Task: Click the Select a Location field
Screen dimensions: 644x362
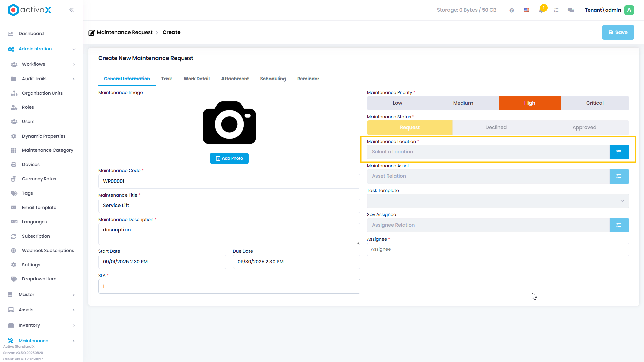Action: pyautogui.click(x=488, y=152)
